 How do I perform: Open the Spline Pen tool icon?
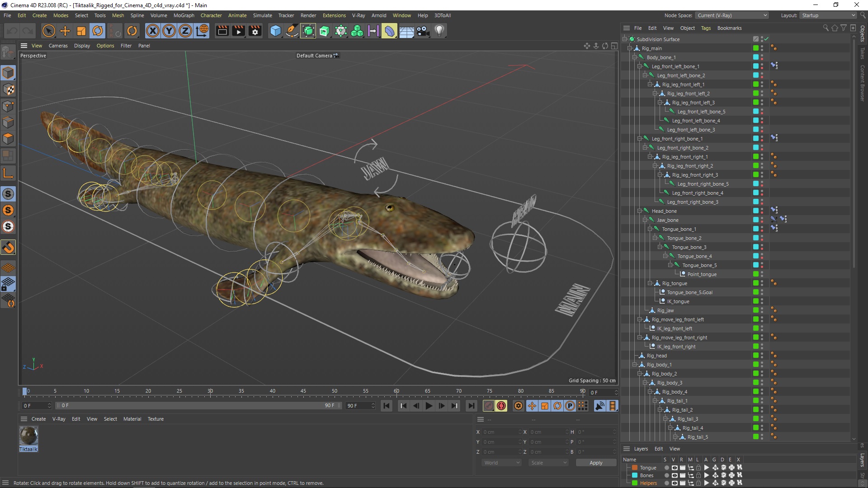point(292,31)
